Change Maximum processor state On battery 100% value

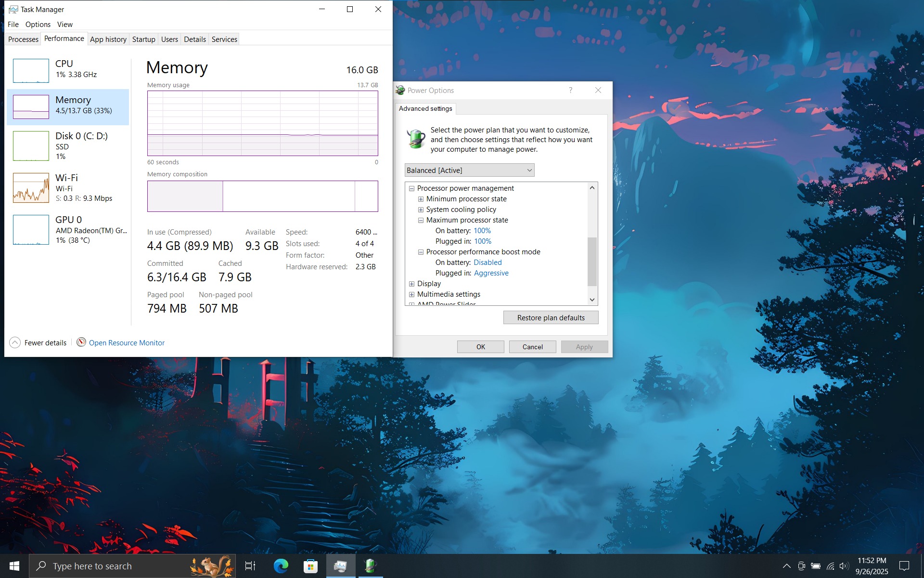click(482, 231)
